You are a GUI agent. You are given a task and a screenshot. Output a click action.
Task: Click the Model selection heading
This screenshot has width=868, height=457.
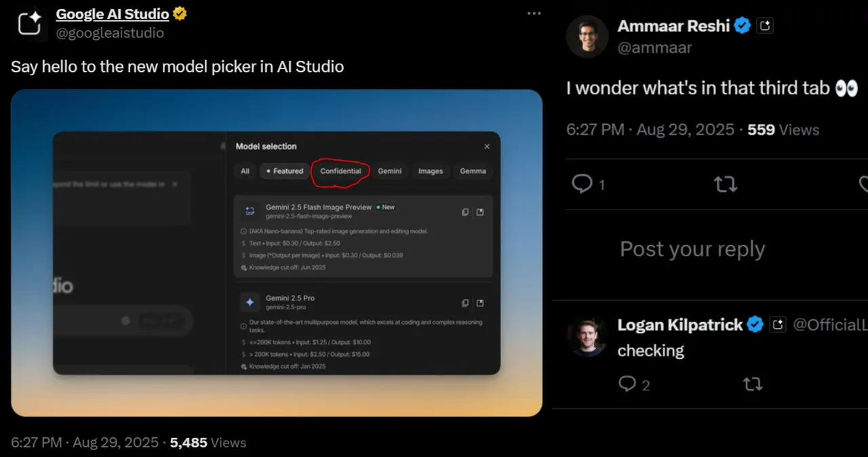(266, 146)
